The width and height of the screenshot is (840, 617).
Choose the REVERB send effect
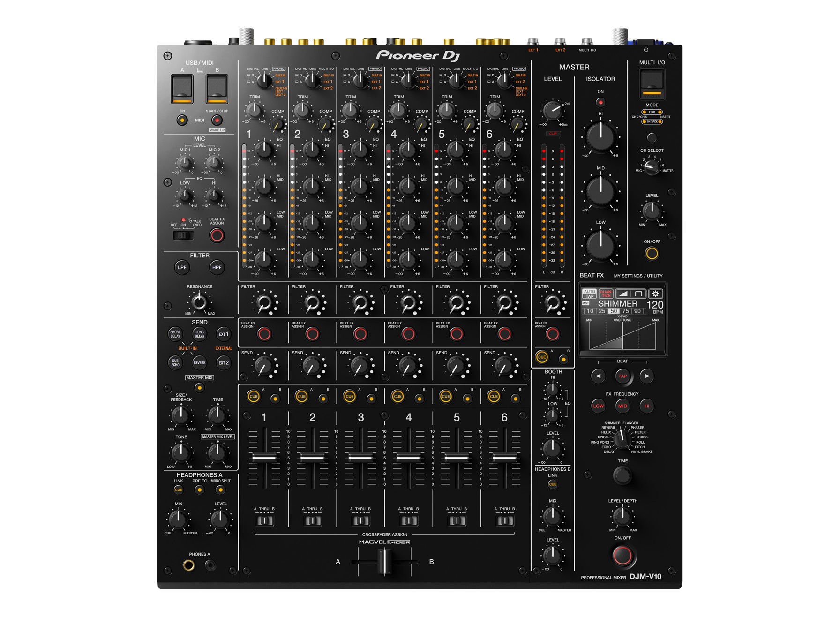click(200, 363)
